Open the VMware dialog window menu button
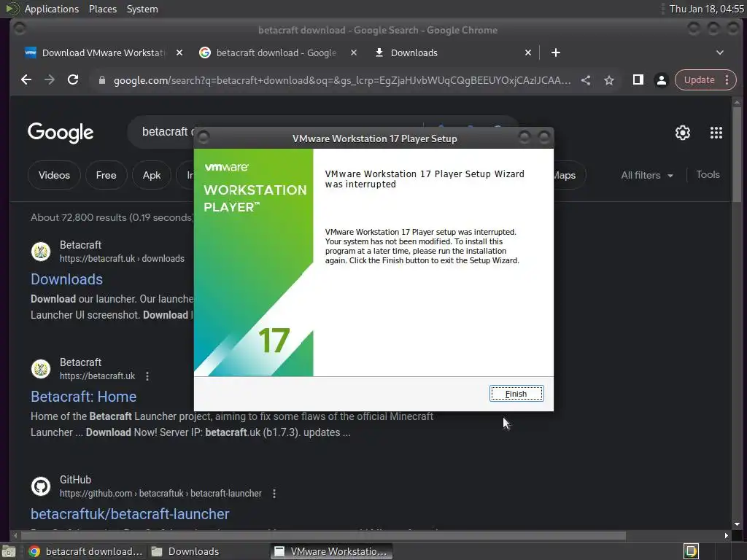Screen dimensions: 747x560 [x=204, y=138]
